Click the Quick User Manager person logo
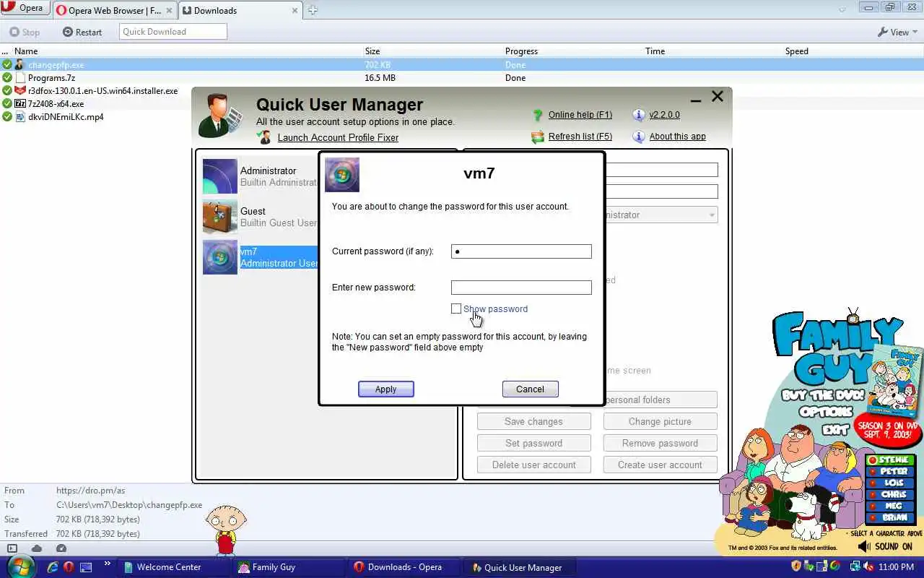 [x=220, y=116]
